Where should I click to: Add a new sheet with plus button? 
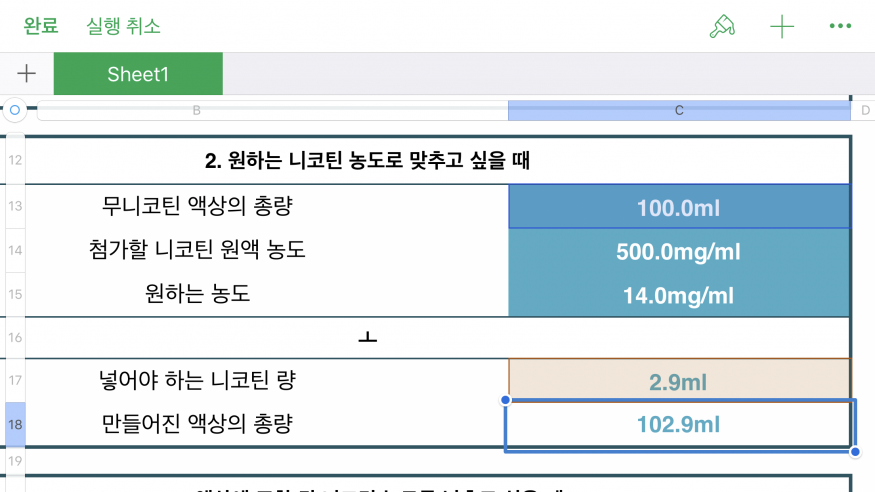(26, 74)
